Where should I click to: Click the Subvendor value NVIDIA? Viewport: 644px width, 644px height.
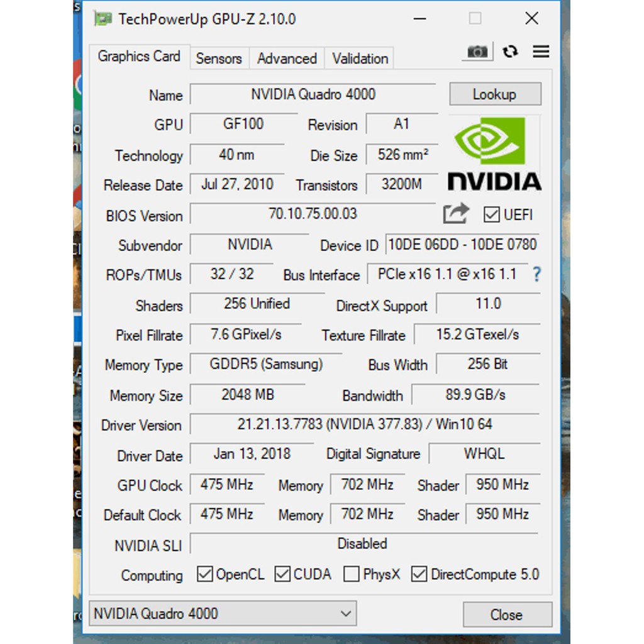coord(250,245)
